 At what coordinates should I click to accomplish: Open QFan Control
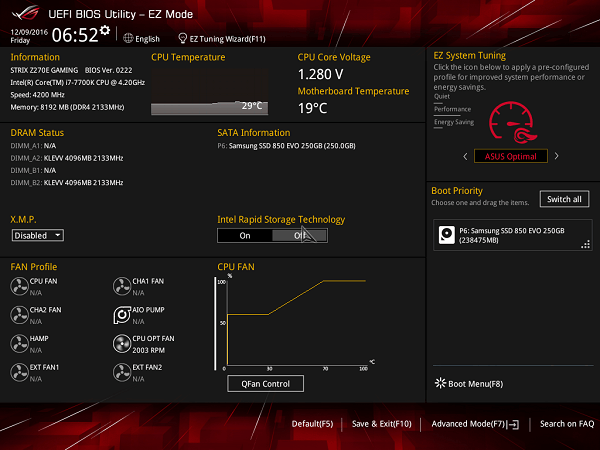[x=266, y=383]
